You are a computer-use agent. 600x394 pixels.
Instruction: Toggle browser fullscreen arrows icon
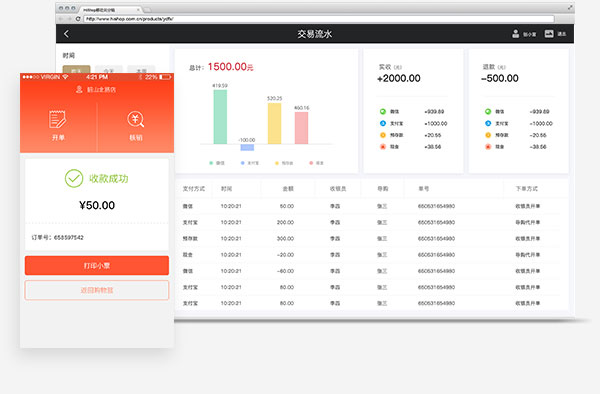click(x=570, y=8)
